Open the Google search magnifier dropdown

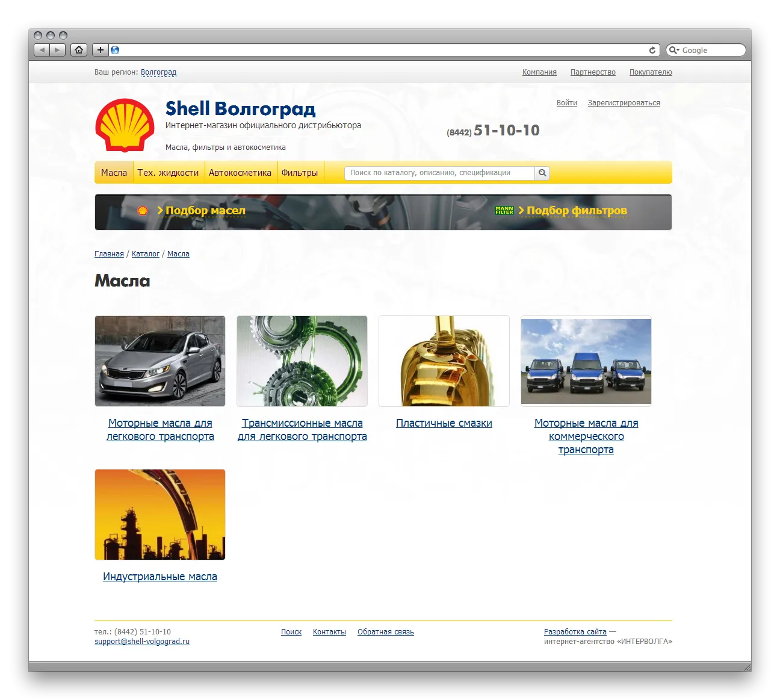coord(674,50)
